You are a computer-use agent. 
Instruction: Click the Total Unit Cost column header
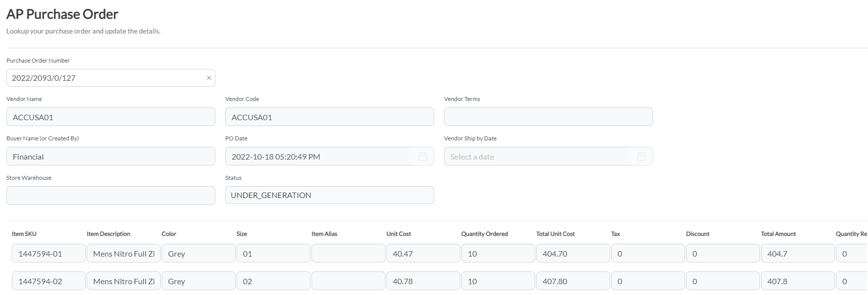point(556,234)
